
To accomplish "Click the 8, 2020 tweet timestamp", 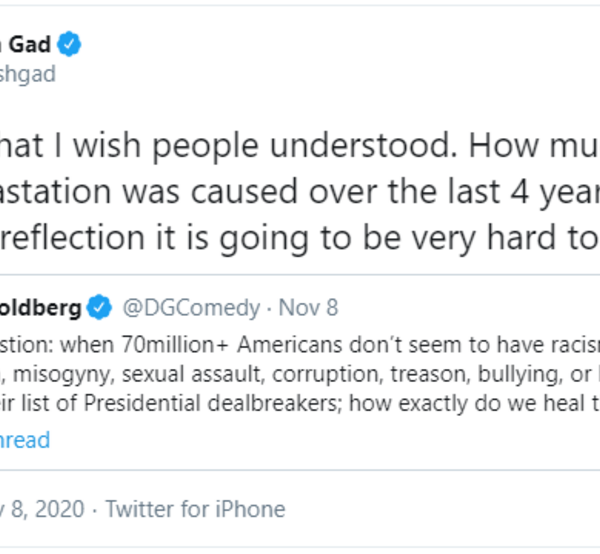I will coord(43,509).
